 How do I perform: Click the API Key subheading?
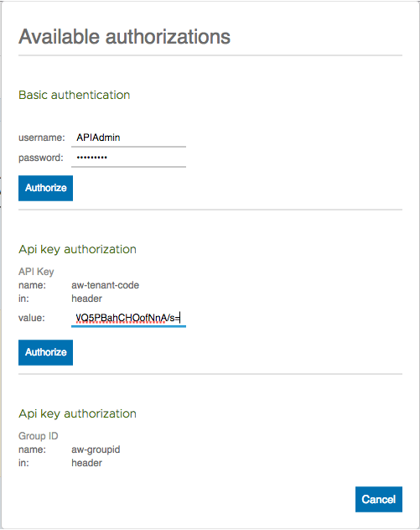36,272
